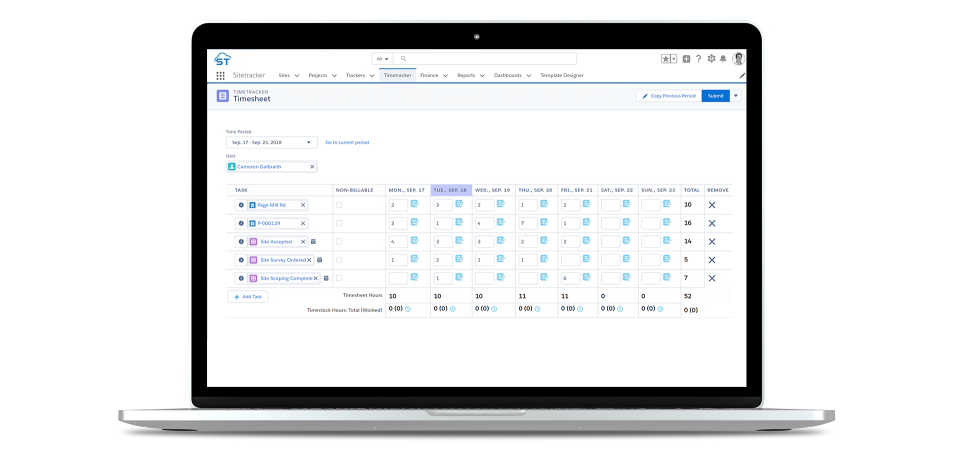This screenshot has height=463, width=960.
Task: Click the global search input field
Action: click(484, 59)
